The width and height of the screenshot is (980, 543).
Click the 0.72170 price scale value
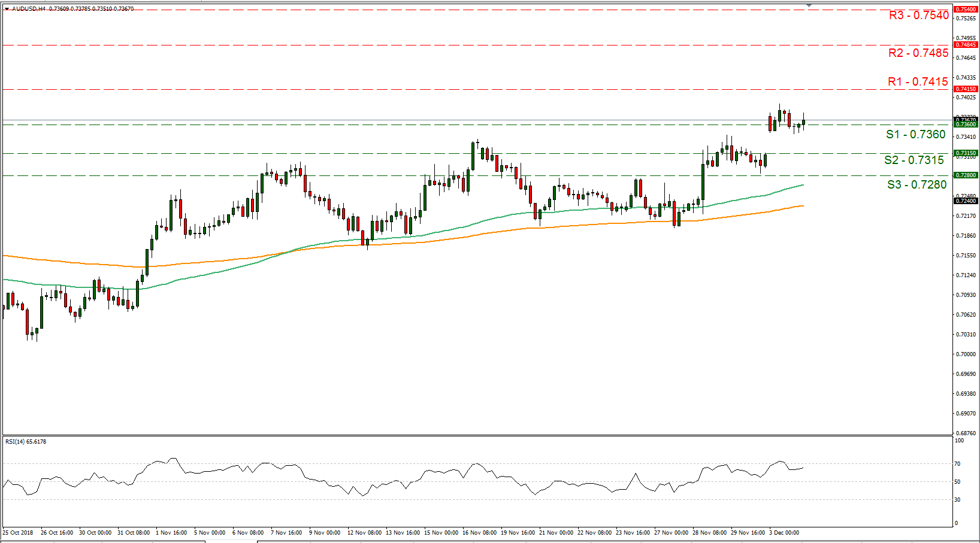click(966, 216)
